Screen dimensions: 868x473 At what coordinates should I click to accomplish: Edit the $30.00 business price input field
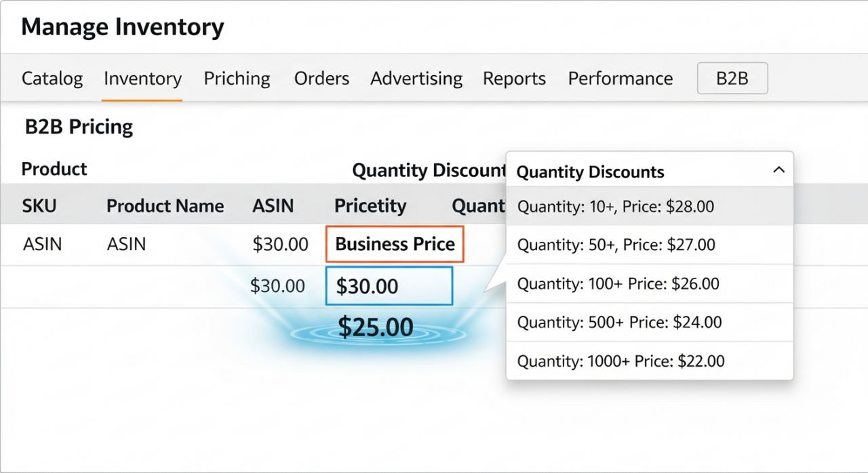click(x=389, y=286)
